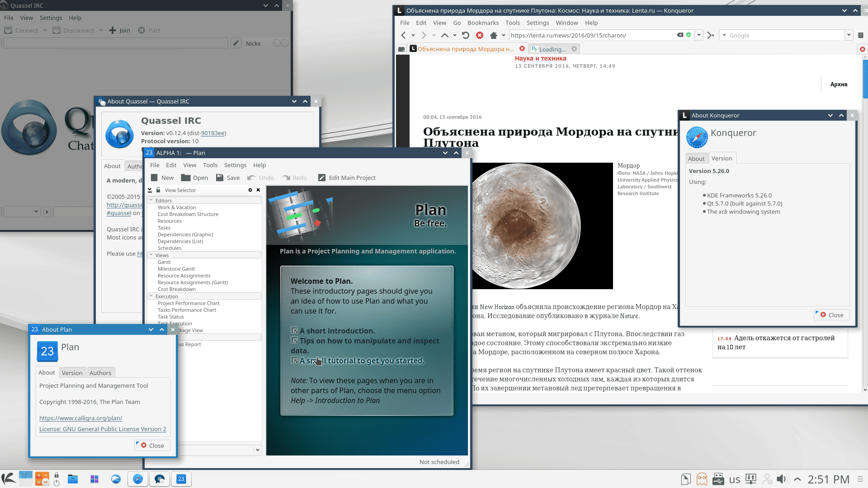Click the Go button beside Konqueror's location bar
868x488 pixels.
coord(711,35)
